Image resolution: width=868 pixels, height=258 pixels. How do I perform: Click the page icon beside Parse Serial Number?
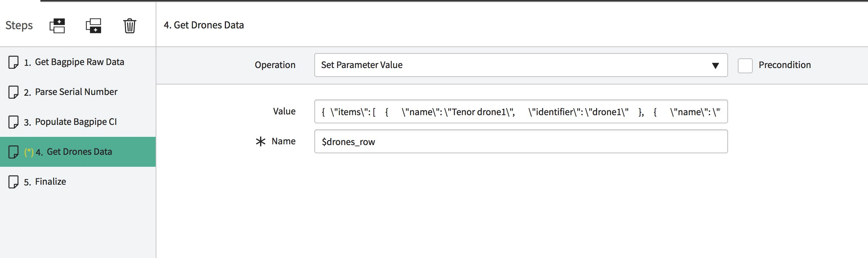pos(13,92)
